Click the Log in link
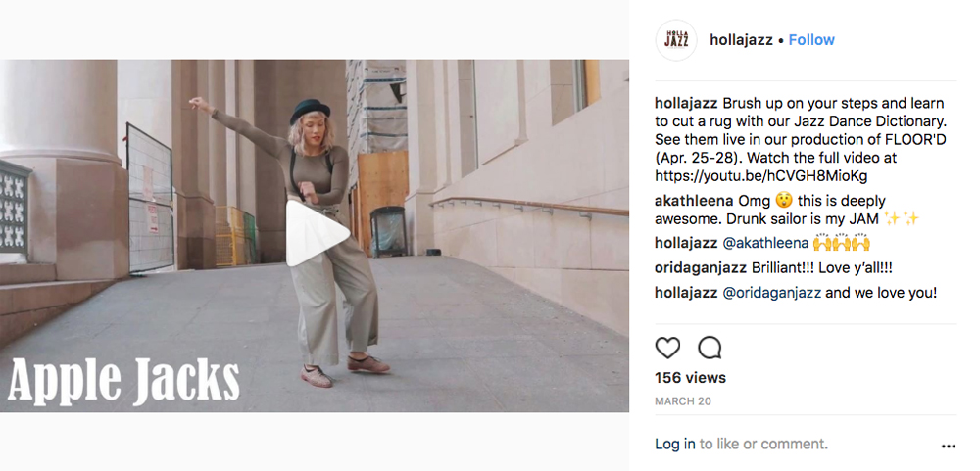980x471 pixels. coord(674,445)
